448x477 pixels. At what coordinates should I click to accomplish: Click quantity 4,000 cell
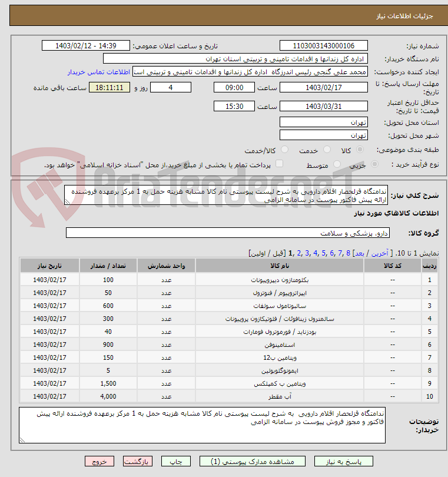(x=108, y=396)
